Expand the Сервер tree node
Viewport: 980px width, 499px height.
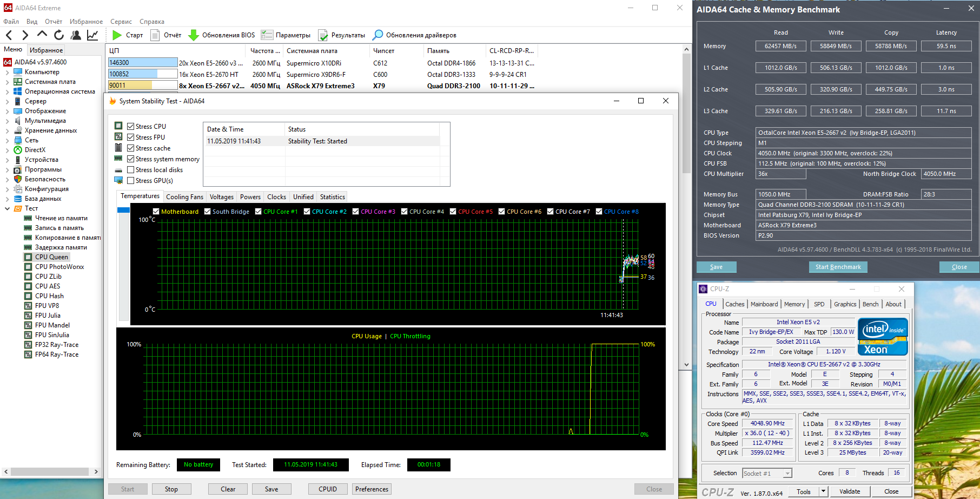click(7, 101)
